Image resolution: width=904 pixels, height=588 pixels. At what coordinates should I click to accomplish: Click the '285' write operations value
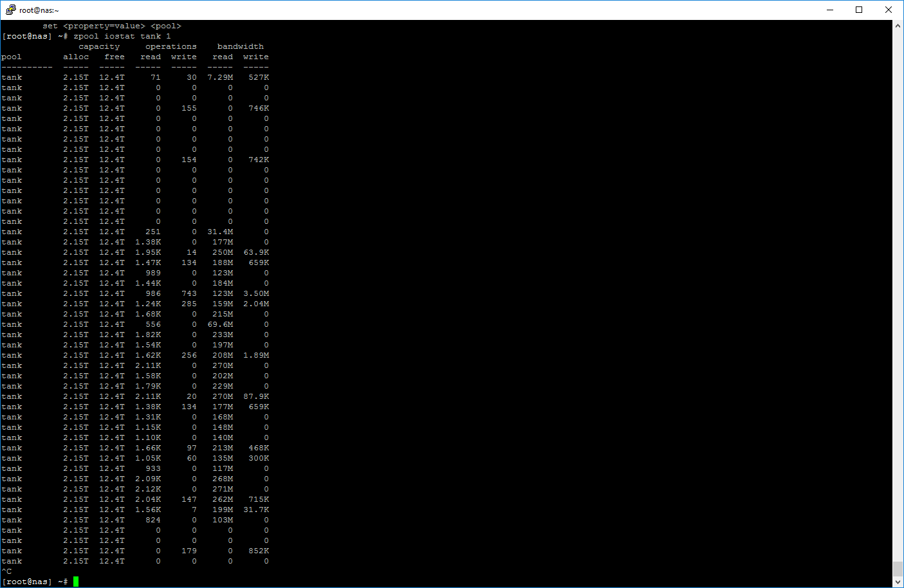coord(189,304)
